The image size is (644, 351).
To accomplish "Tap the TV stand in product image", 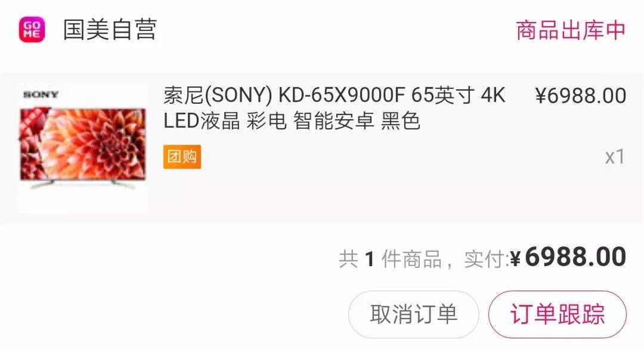I will coord(82,184).
